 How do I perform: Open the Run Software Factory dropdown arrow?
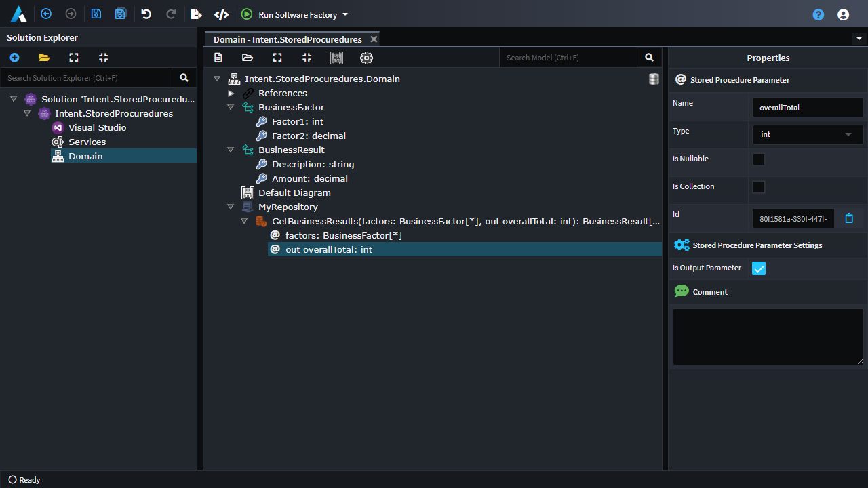click(x=345, y=14)
